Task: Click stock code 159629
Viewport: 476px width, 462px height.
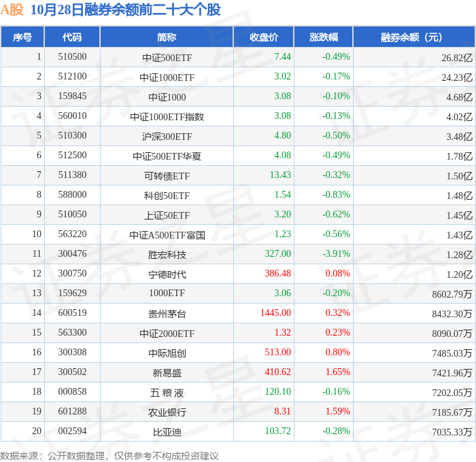Action: point(72,294)
